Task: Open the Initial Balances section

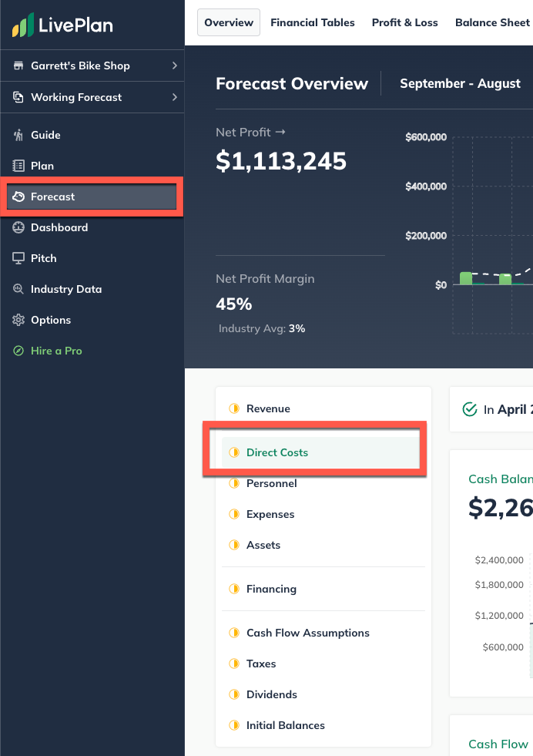Action: click(323, 725)
